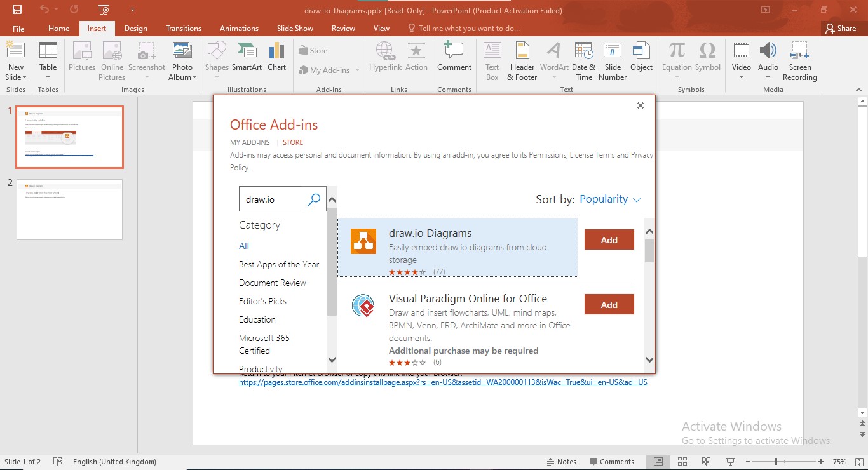Select the SmartArt icon
This screenshot has width=868, height=470.
pyautogui.click(x=247, y=57)
